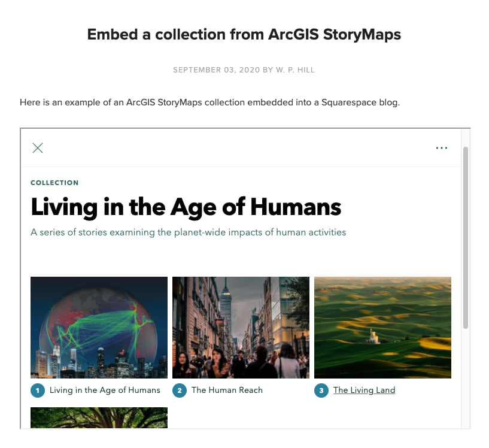Image resolution: width=489 pixels, height=448 pixels.
Task: Click the COLLECTION label above the title
Action: click(54, 183)
